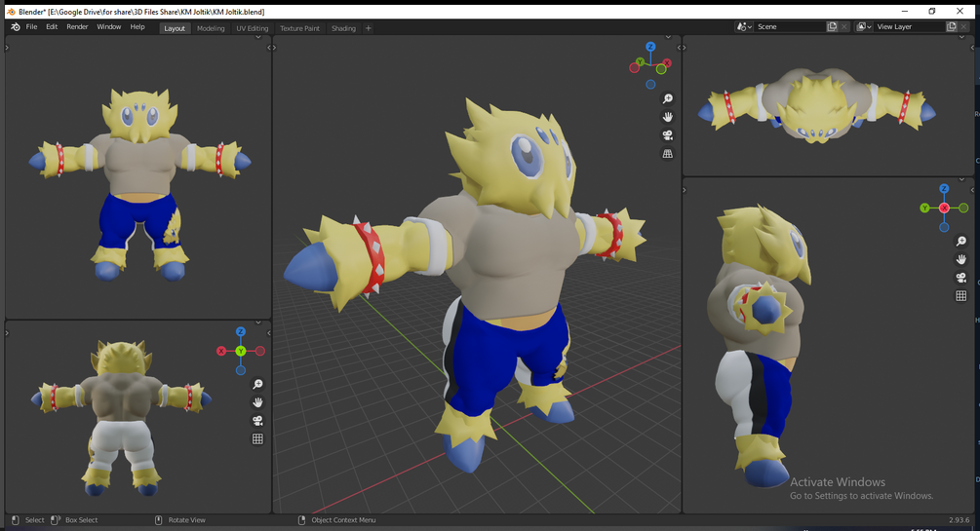Click the pan hand in side-view viewport

tap(961, 259)
